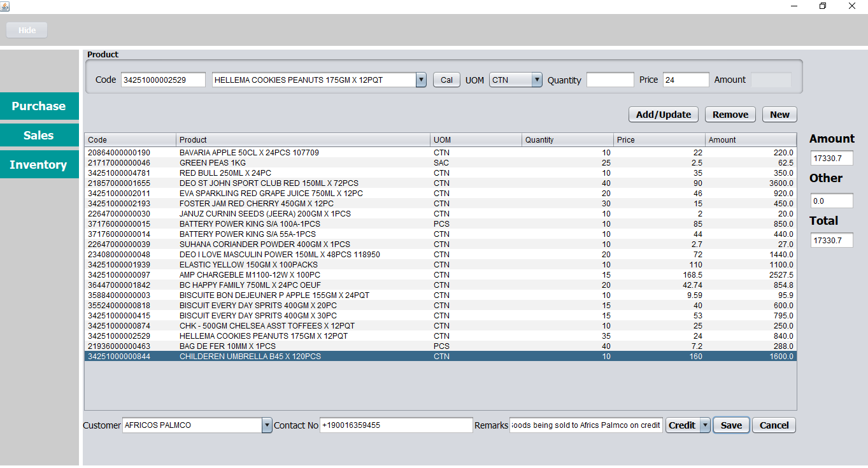Click the New button

(x=779, y=115)
